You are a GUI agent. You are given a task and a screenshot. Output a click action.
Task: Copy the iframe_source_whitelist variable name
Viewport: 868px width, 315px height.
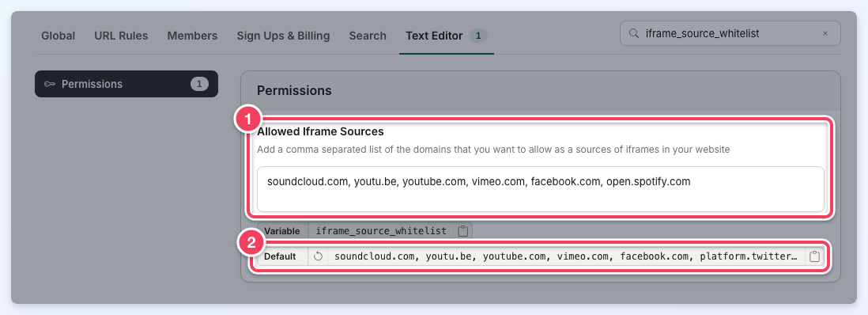(463, 230)
